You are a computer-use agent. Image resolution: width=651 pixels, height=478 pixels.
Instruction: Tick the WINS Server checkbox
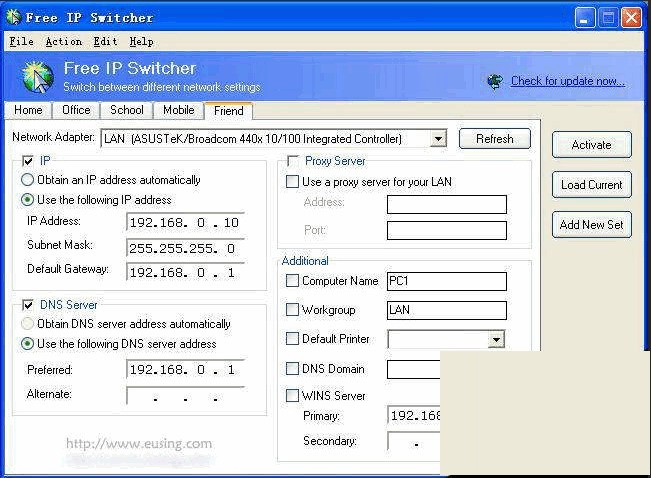(293, 396)
